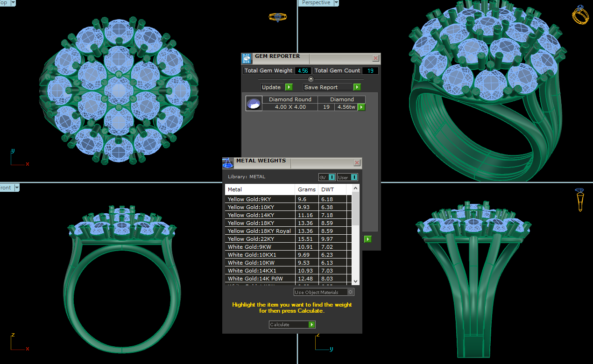
Task: Toggle the GV library switch
Action: (331, 177)
